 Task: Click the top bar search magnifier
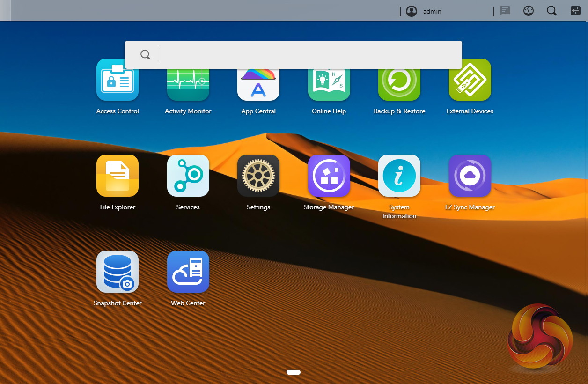(x=552, y=11)
